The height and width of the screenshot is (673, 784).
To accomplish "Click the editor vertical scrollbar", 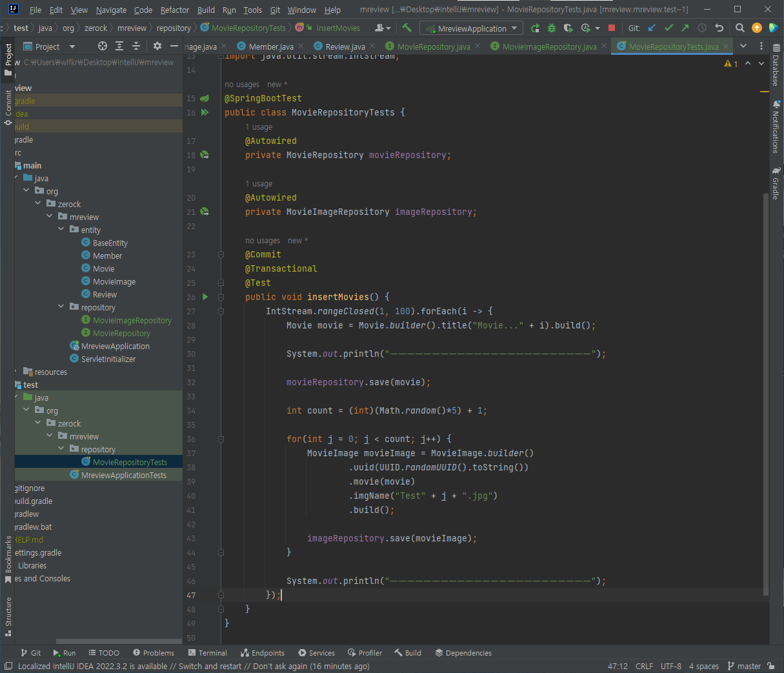I will pos(765,394).
